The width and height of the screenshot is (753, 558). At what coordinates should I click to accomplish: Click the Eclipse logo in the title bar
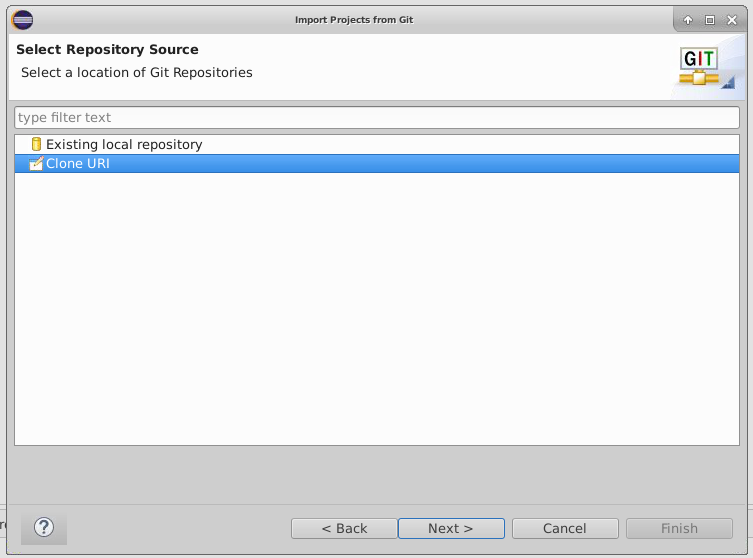pos(22,19)
